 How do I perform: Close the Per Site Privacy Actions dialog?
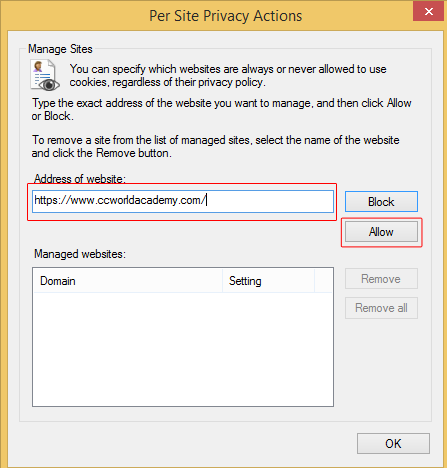pos(428,11)
